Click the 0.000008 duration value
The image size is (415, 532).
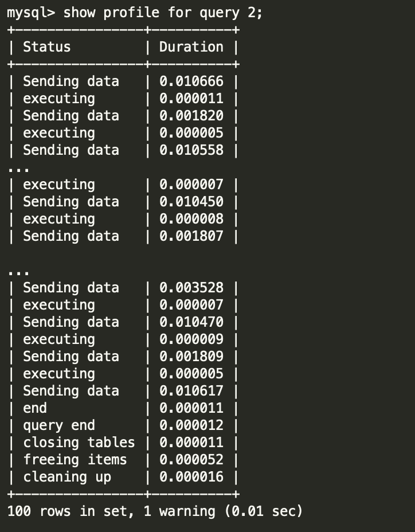(191, 219)
